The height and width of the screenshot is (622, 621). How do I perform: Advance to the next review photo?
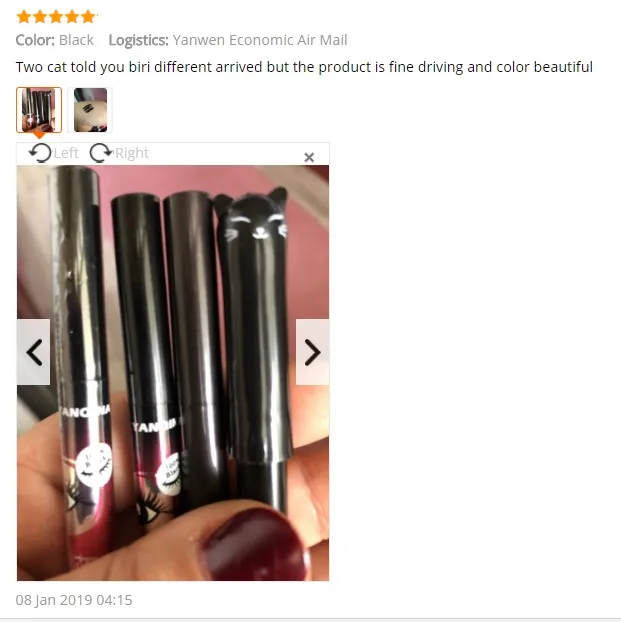tap(312, 352)
